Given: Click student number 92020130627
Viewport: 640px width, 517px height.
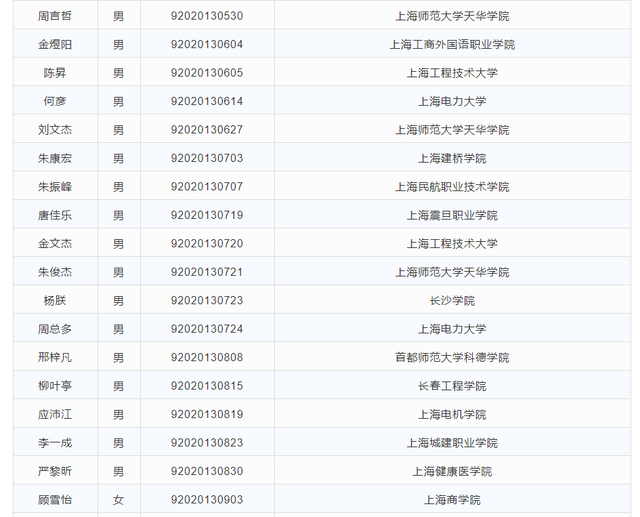Looking at the screenshot, I should tap(207, 130).
